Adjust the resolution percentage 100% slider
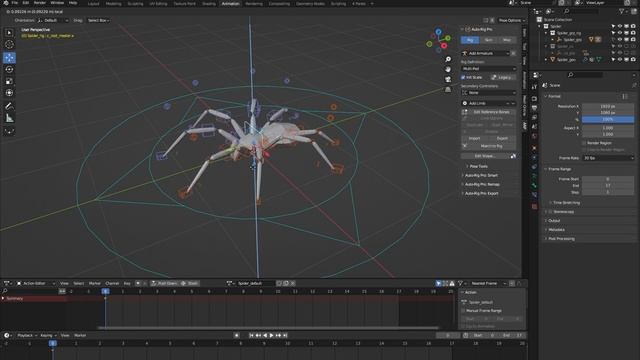640x360 pixels. tap(608, 119)
